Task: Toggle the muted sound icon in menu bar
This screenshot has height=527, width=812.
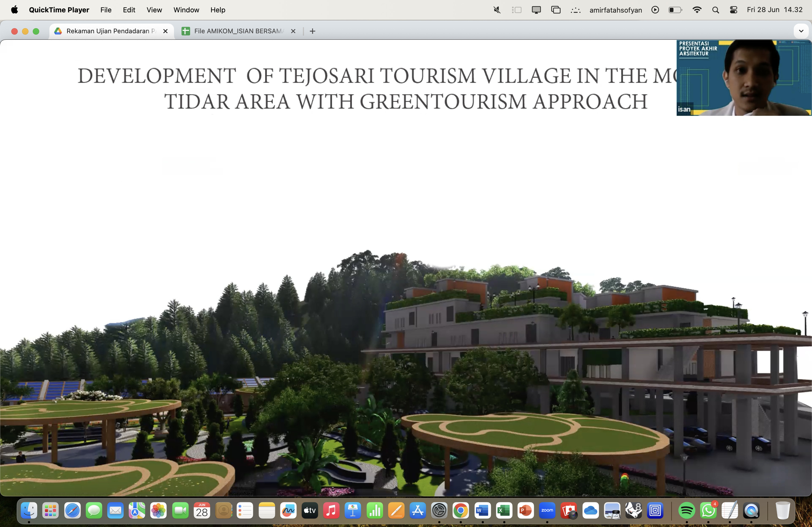Action: click(x=497, y=10)
